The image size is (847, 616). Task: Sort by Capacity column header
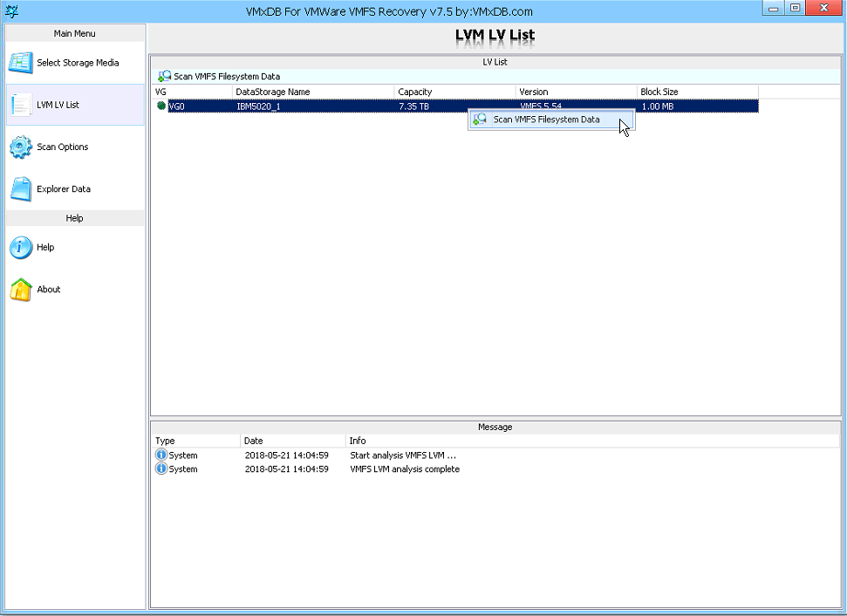click(454, 92)
